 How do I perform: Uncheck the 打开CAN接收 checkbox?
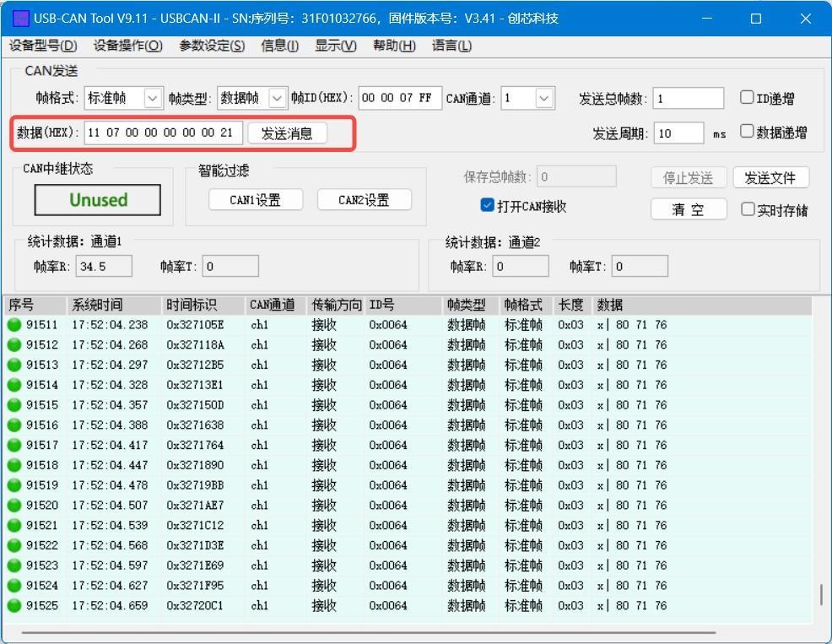(x=487, y=205)
